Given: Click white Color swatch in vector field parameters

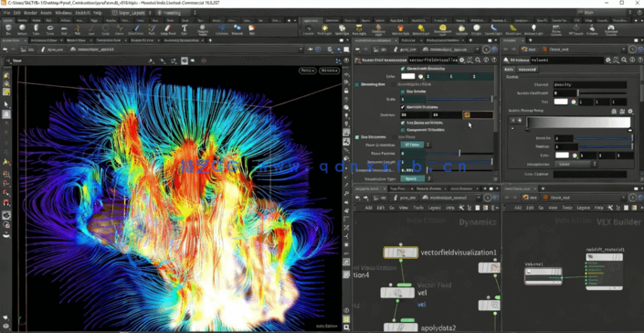Looking at the screenshot, I should coord(407,77).
